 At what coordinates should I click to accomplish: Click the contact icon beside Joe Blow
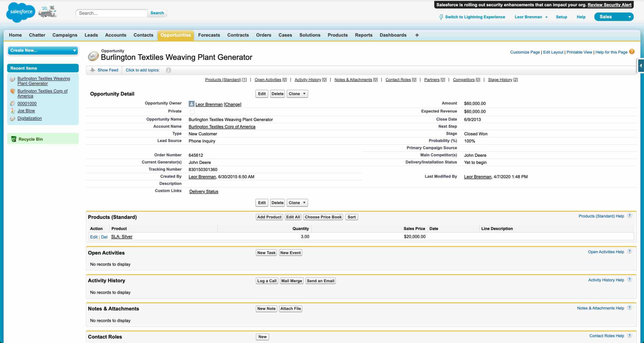(x=12, y=111)
